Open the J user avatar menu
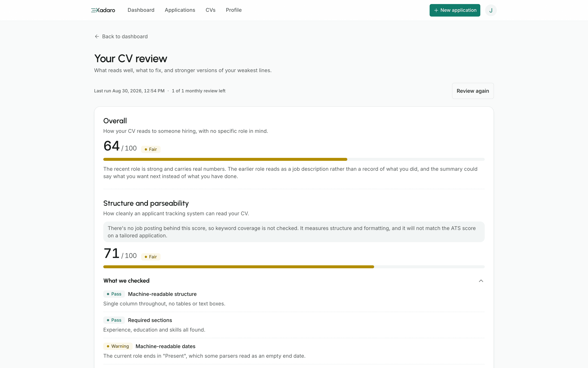The width and height of the screenshot is (588, 368). click(x=491, y=10)
